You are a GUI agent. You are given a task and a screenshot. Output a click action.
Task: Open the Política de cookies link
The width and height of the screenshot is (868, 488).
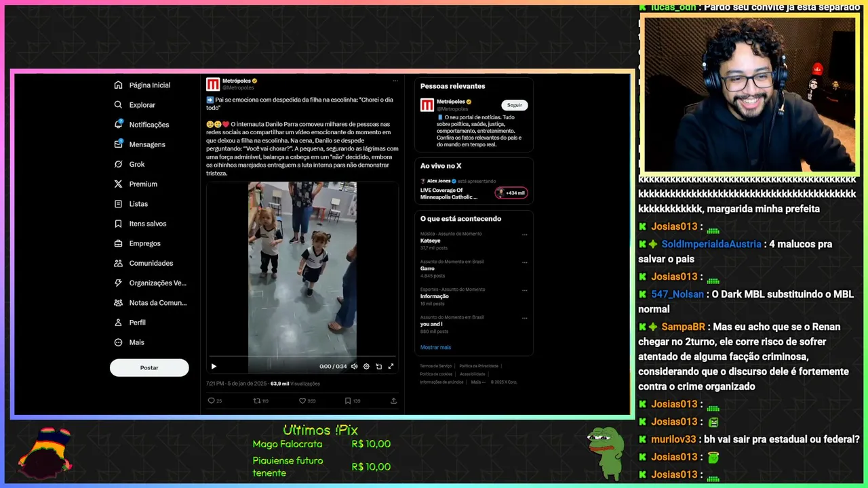(x=436, y=374)
